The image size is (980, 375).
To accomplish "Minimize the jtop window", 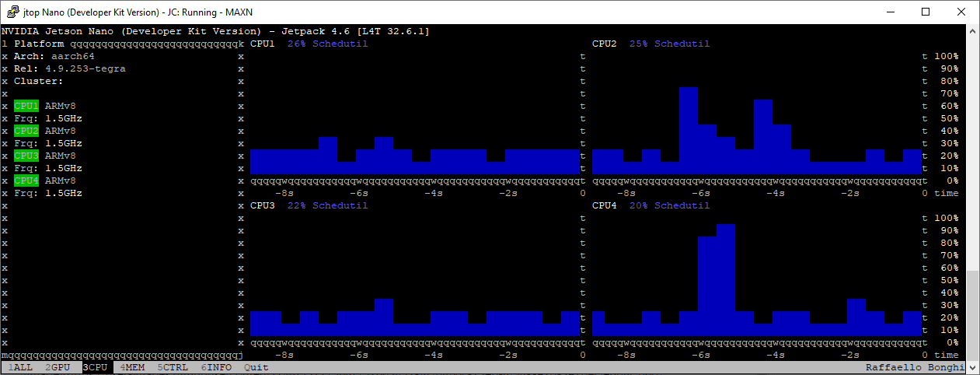I will 890,12.
